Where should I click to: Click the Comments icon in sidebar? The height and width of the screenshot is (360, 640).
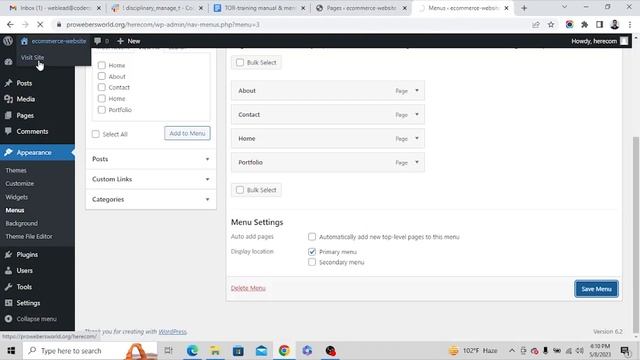(x=8, y=131)
